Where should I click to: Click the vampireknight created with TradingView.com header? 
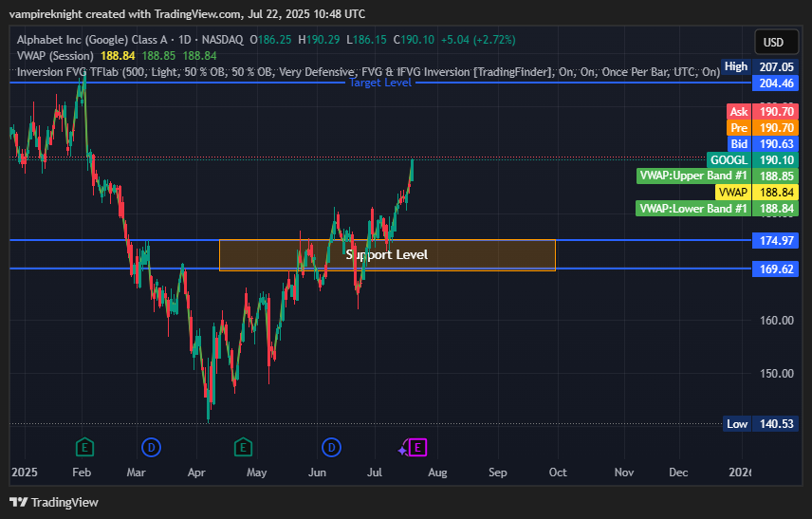tap(187, 14)
